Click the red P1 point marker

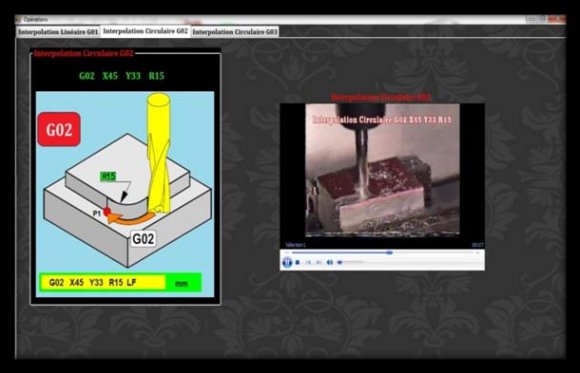pyautogui.click(x=107, y=212)
